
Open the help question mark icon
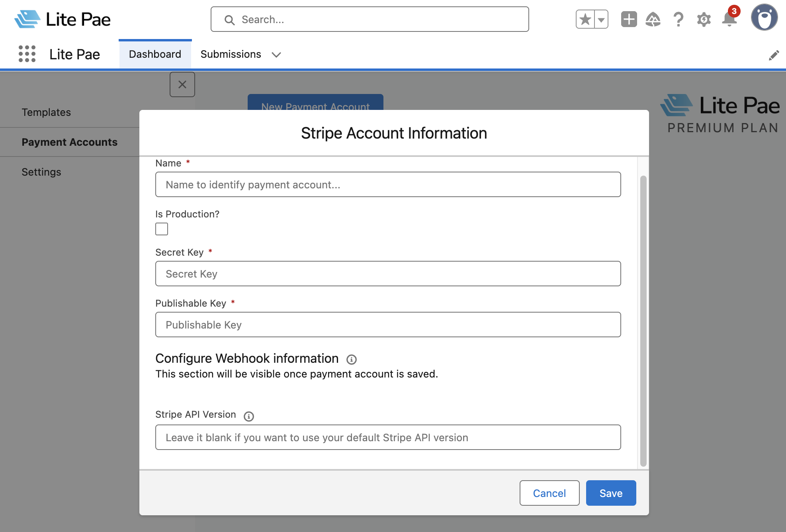678,20
